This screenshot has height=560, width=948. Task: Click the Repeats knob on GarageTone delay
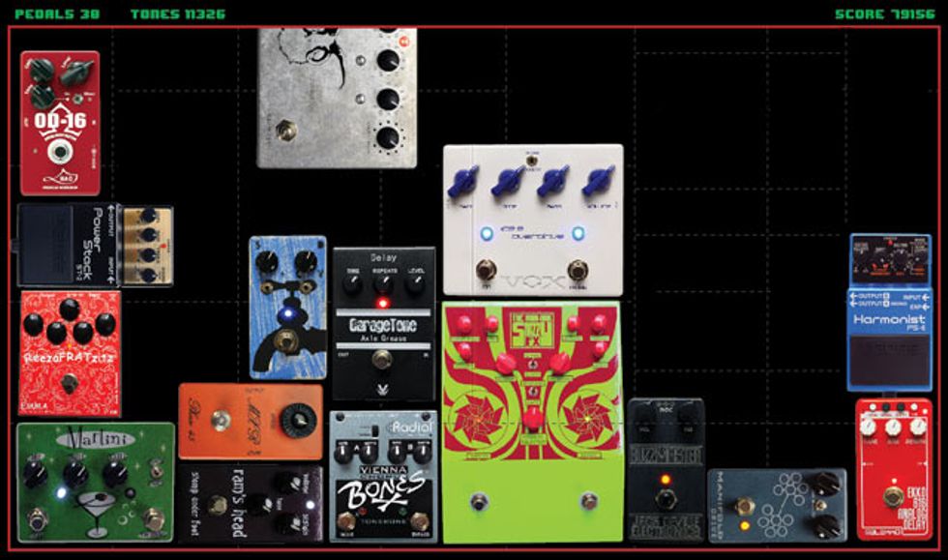point(384,284)
